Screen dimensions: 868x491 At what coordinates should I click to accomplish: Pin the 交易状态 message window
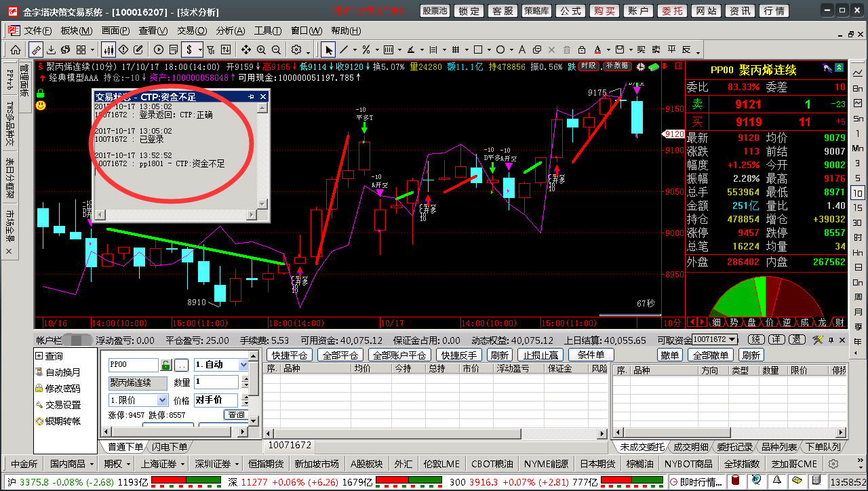(x=251, y=97)
